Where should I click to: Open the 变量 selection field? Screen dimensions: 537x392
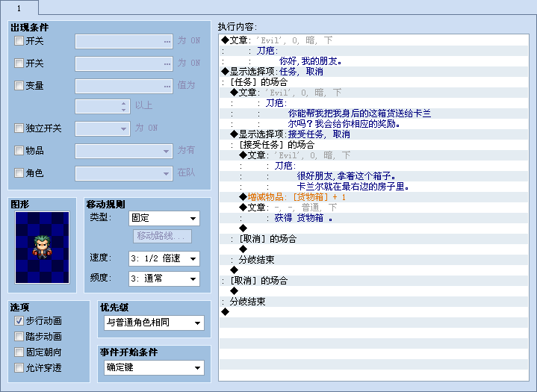[124, 86]
